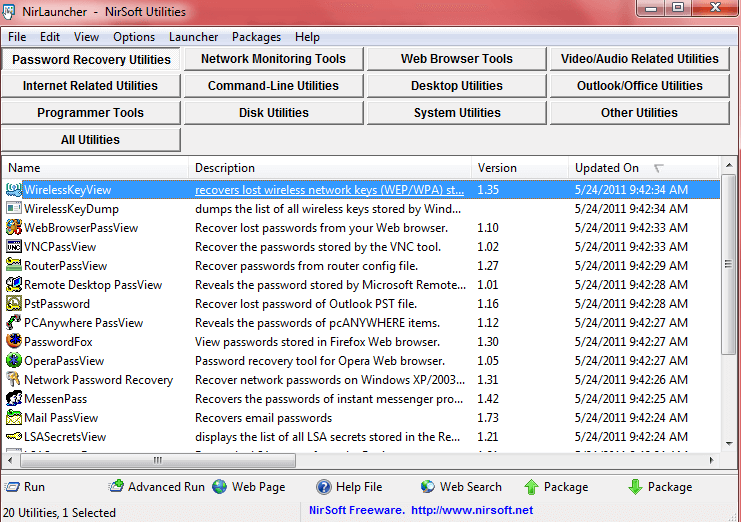
Task: Show Disk Utilities category
Action: [x=274, y=113]
